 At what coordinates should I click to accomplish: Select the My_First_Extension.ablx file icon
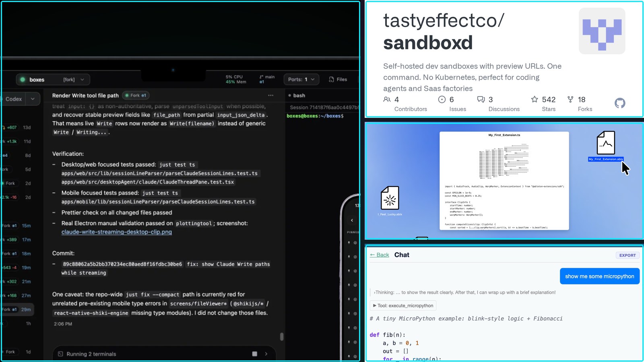(x=606, y=143)
